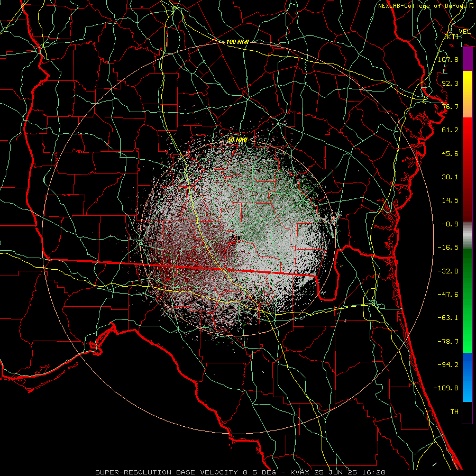Select the -63.1 legend value

(x=448, y=318)
